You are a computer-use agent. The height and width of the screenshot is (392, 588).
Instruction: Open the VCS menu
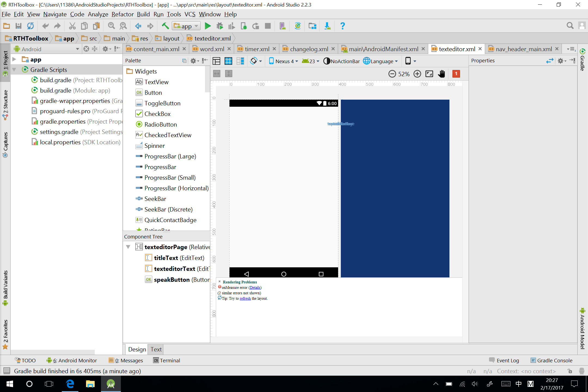[x=190, y=14]
